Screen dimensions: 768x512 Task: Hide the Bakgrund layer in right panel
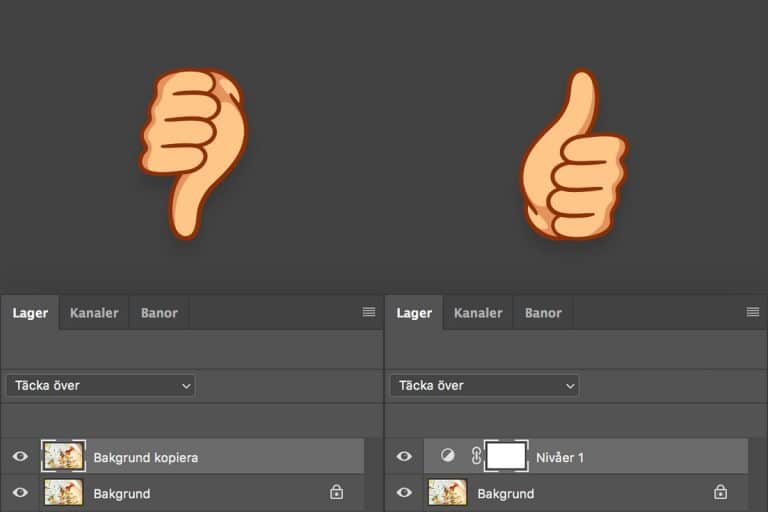pyautogui.click(x=404, y=492)
